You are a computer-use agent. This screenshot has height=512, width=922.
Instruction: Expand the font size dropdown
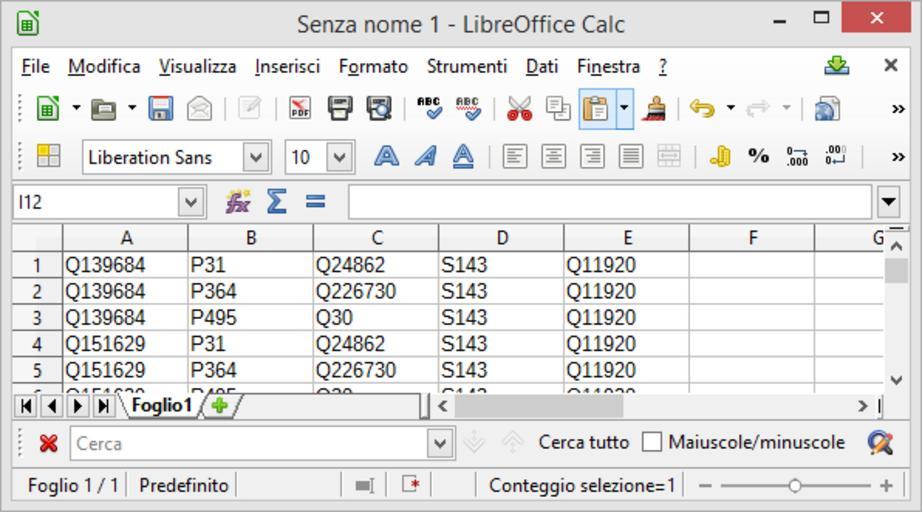coord(340,157)
